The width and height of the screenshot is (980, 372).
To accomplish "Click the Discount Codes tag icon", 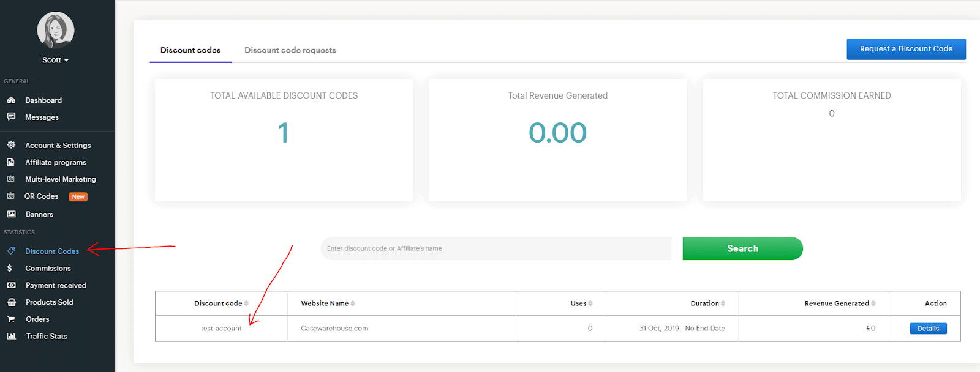I will (x=11, y=251).
